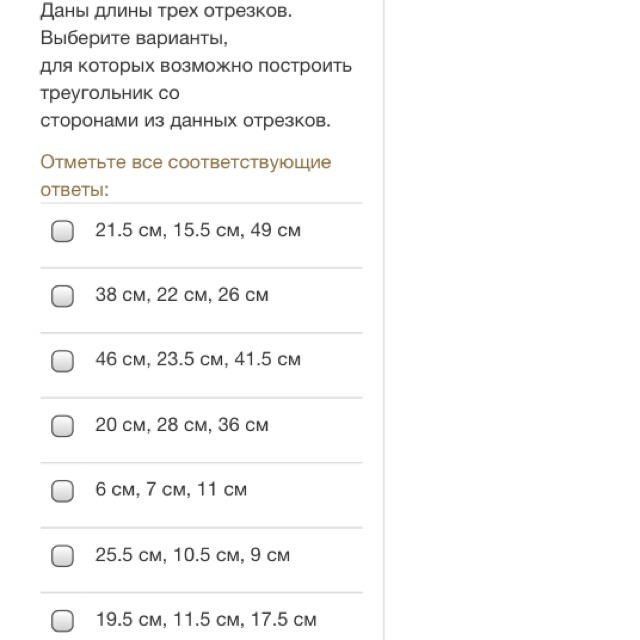640x640 pixels.
Task: Tick the checkbox beside 38 см, 22 см, 26 см
Action: 63,296
